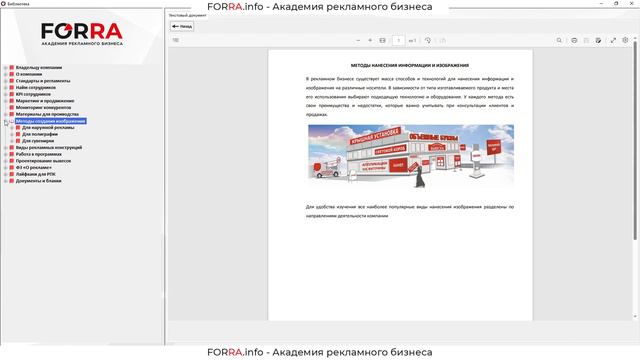640x360 pixels.
Task: Collapse the 'Методы создания изображения' node
Action: coord(6,121)
